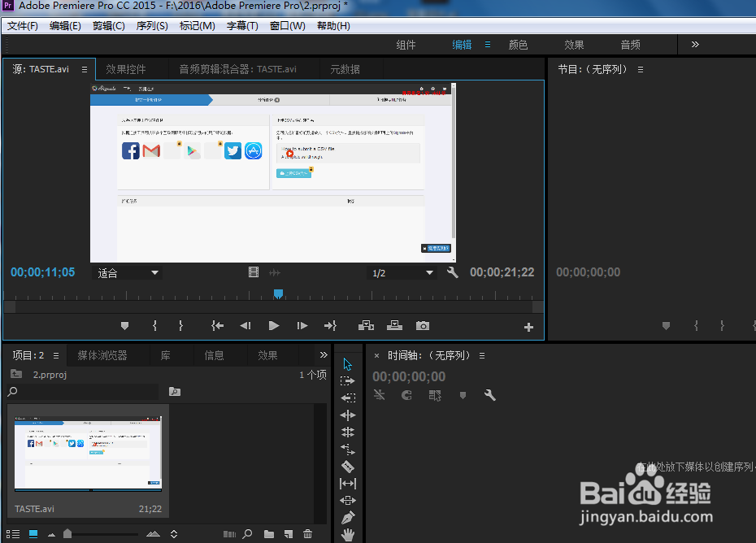Open playback resolution 1/2 dropdown
This screenshot has height=543, width=756.
pos(402,273)
